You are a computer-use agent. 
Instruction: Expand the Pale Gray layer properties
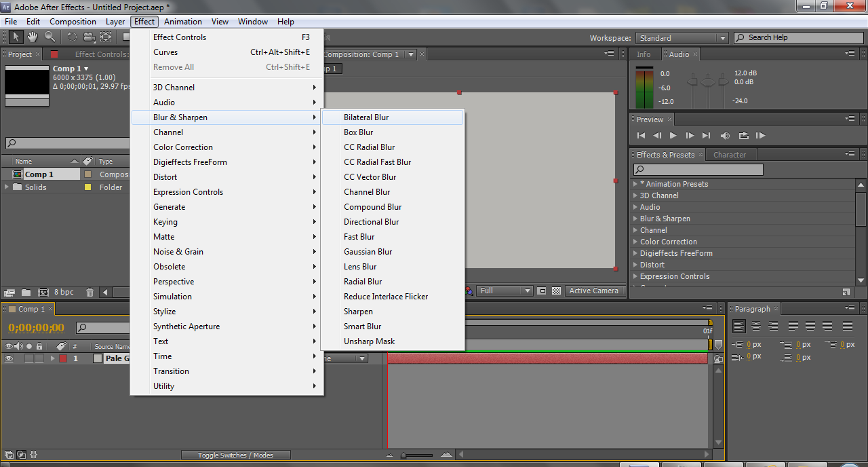[x=52, y=358]
